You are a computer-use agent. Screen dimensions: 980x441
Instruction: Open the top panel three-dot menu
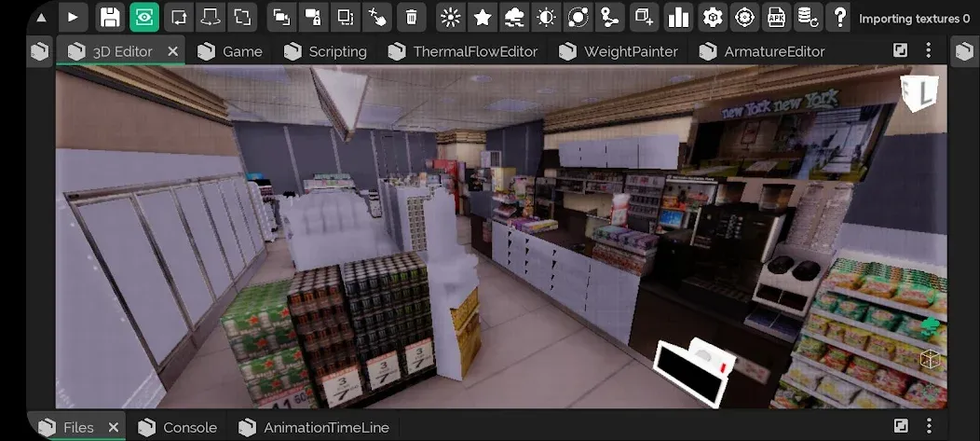930,51
